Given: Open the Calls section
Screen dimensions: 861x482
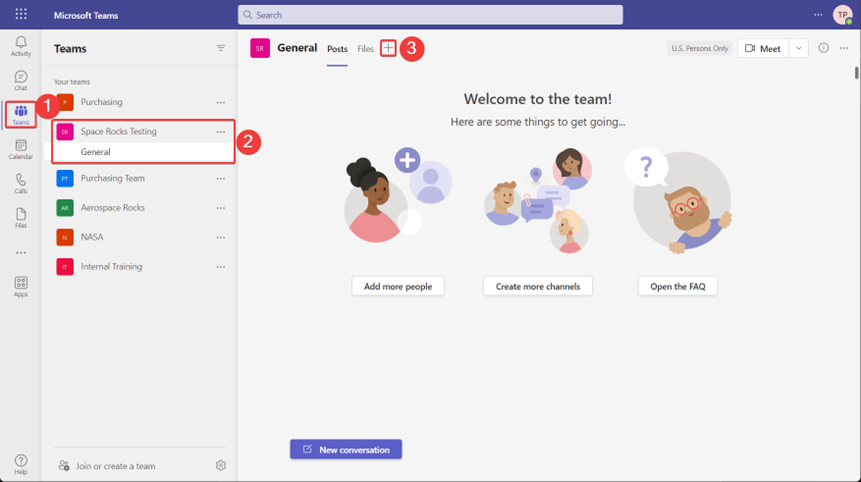Looking at the screenshot, I should pyautogui.click(x=21, y=184).
